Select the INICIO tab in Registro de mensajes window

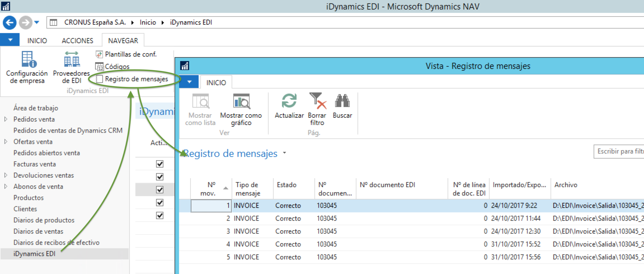[x=216, y=83]
